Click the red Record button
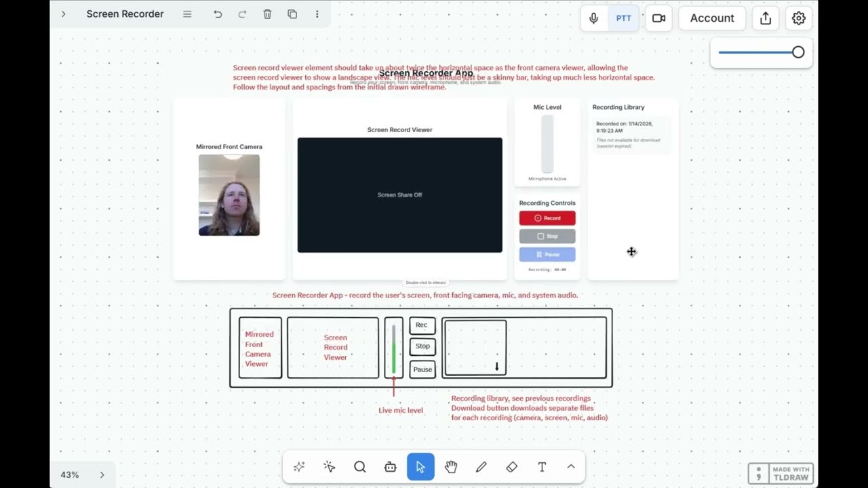Image resolution: width=868 pixels, height=488 pixels. click(547, 218)
